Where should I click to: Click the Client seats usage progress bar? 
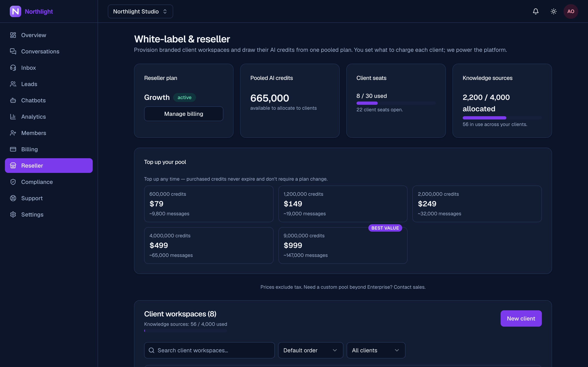point(396,103)
